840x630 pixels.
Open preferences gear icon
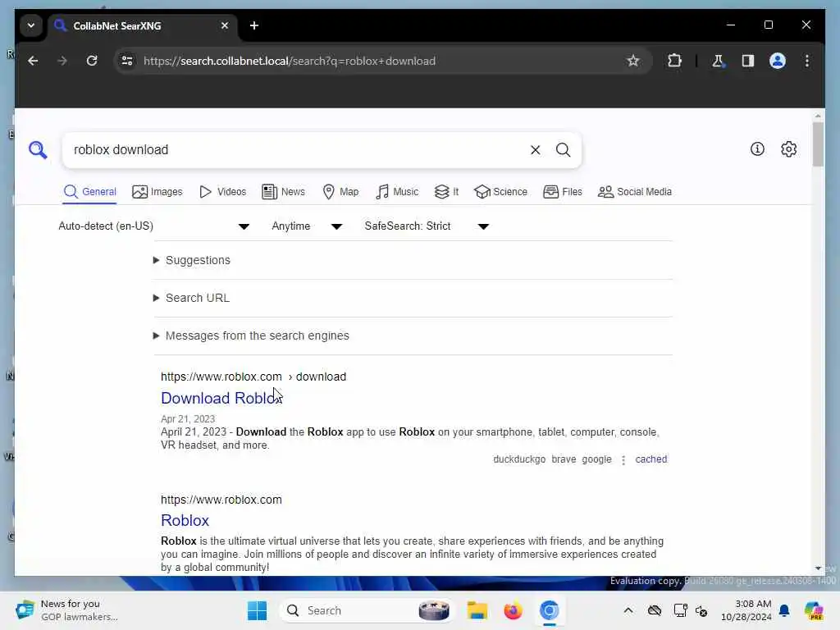[x=788, y=149]
